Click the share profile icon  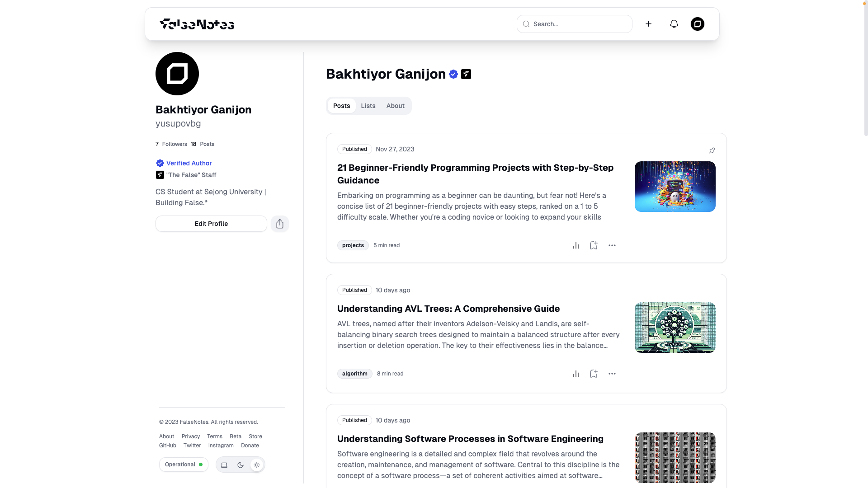(280, 224)
